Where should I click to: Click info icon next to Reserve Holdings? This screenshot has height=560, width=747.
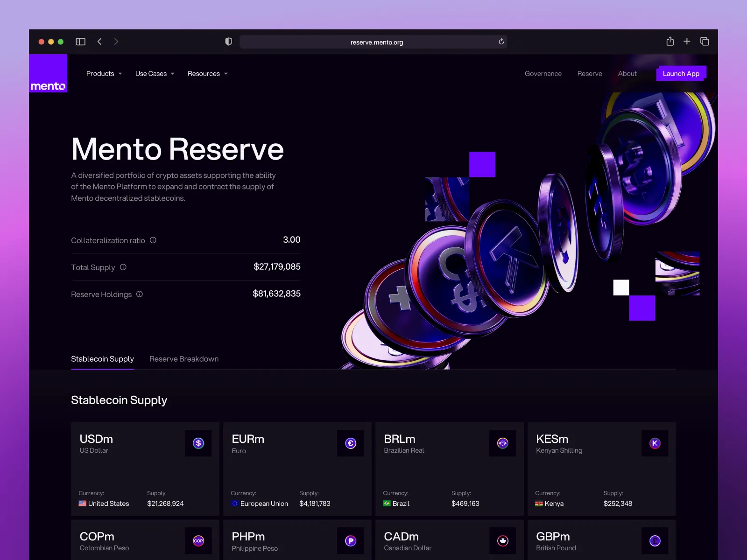(139, 294)
